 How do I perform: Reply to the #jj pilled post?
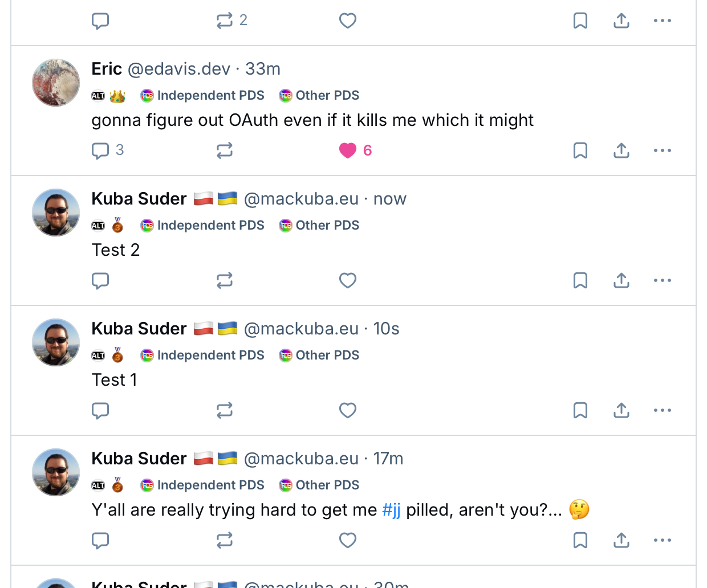pyautogui.click(x=100, y=540)
